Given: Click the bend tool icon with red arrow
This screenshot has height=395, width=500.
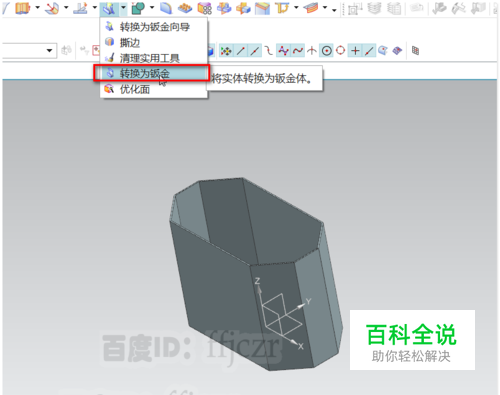Looking at the screenshot, I should pos(52,8).
